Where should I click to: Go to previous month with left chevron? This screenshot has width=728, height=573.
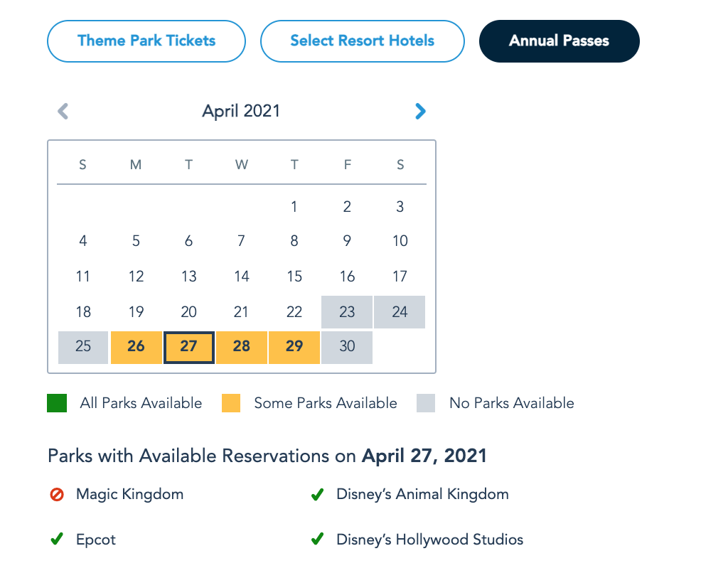pos(63,111)
